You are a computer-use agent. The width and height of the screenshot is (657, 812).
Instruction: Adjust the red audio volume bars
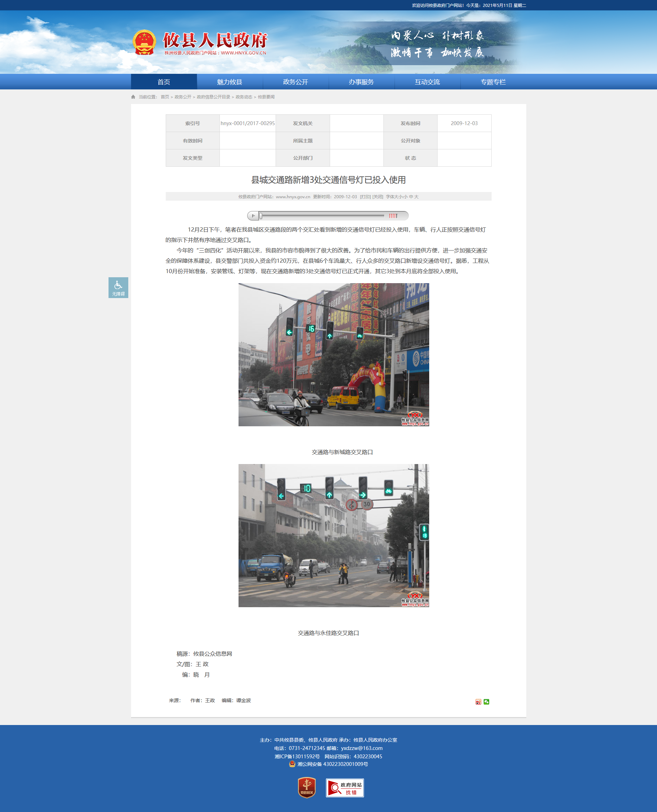[393, 216]
